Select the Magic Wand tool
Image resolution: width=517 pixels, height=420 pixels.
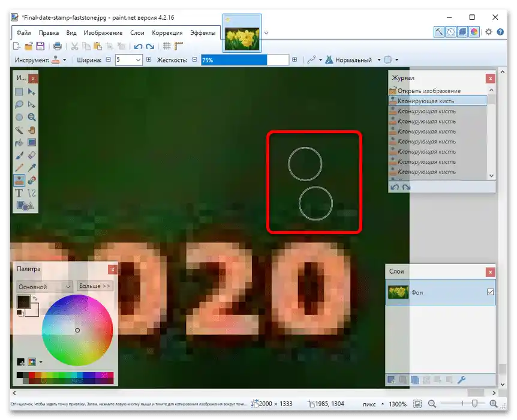tap(19, 130)
